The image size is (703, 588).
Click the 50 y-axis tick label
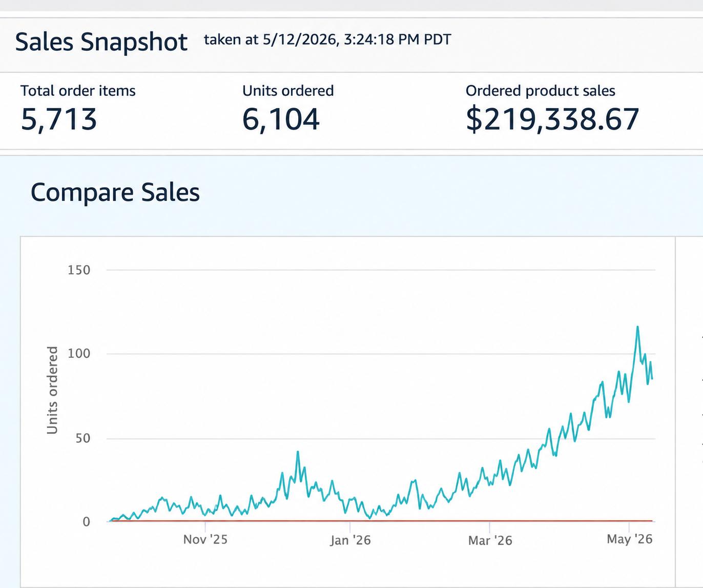pos(83,438)
